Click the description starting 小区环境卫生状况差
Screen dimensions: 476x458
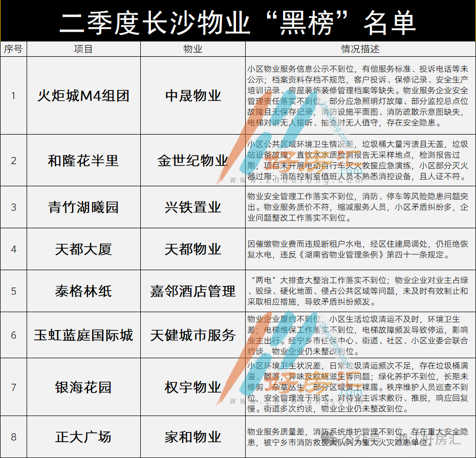358,387
